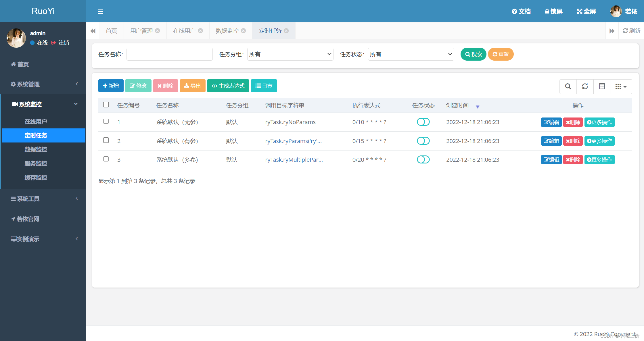Toggle card view with the table view icon
644x341 pixels.
coord(602,86)
